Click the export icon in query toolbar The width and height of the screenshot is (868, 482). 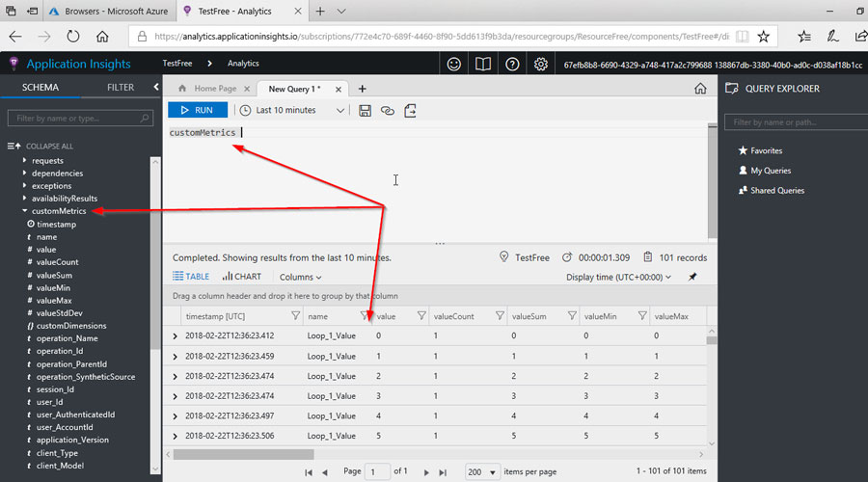(410, 111)
